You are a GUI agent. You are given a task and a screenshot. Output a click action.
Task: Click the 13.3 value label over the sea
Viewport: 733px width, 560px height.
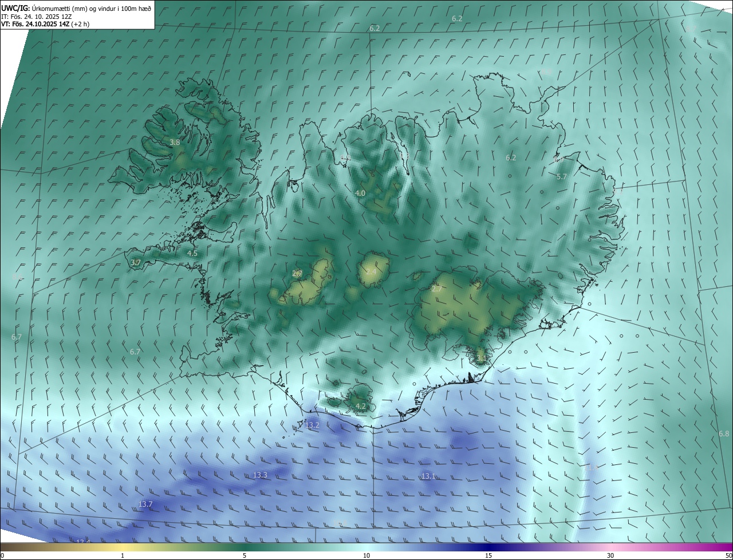coord(261,475)
